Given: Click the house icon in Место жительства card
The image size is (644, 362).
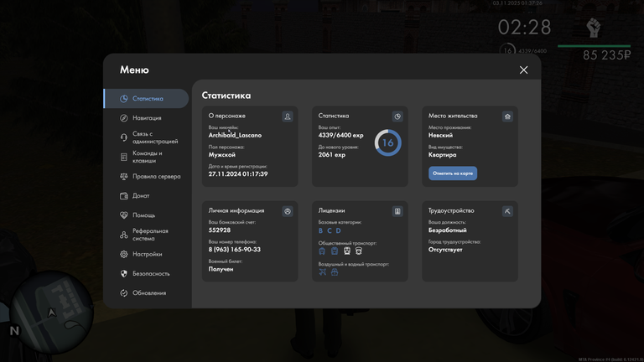Looking at the screenshot, I should click(507, 116).
